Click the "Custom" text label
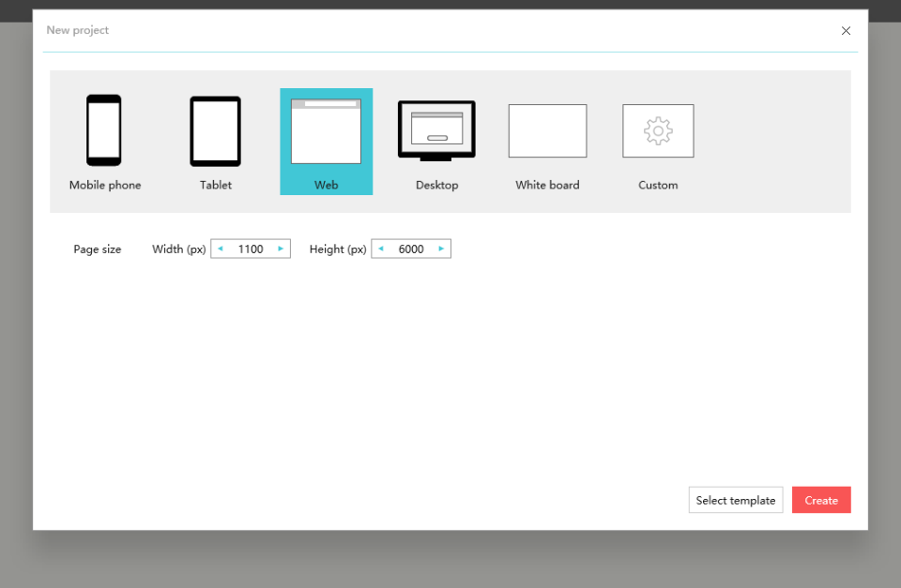Image resolution: width=901 pixels, height=588 pixels. (658, 186)
